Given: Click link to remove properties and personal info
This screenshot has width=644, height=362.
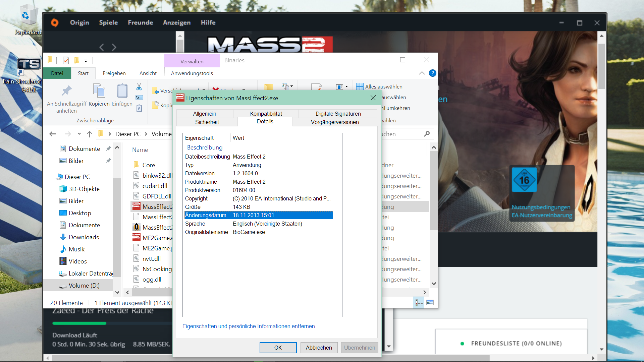Looking at the screenshot, I should (x=249, y=326).
